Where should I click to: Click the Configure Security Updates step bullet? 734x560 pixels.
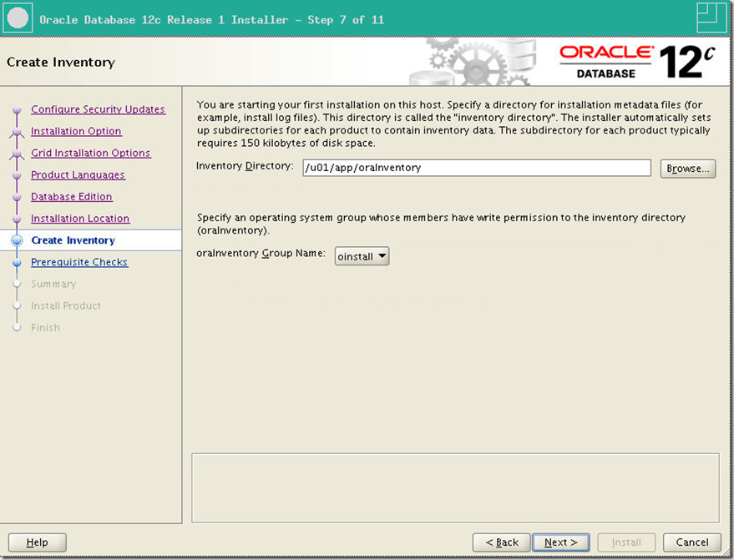(x=17, y=109)
